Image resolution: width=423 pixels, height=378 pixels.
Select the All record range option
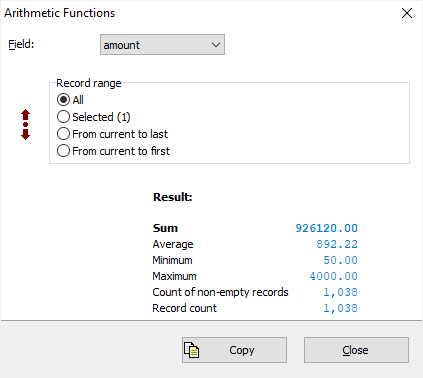70,100
